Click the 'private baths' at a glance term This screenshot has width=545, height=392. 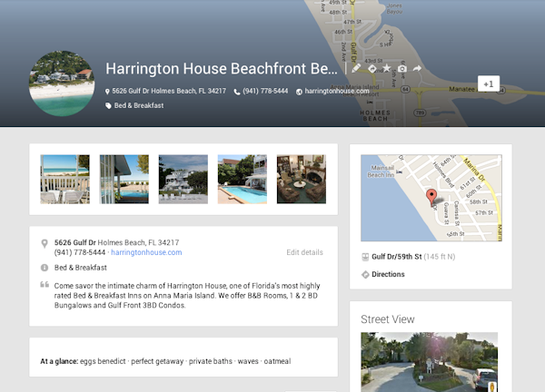point(211,361)
